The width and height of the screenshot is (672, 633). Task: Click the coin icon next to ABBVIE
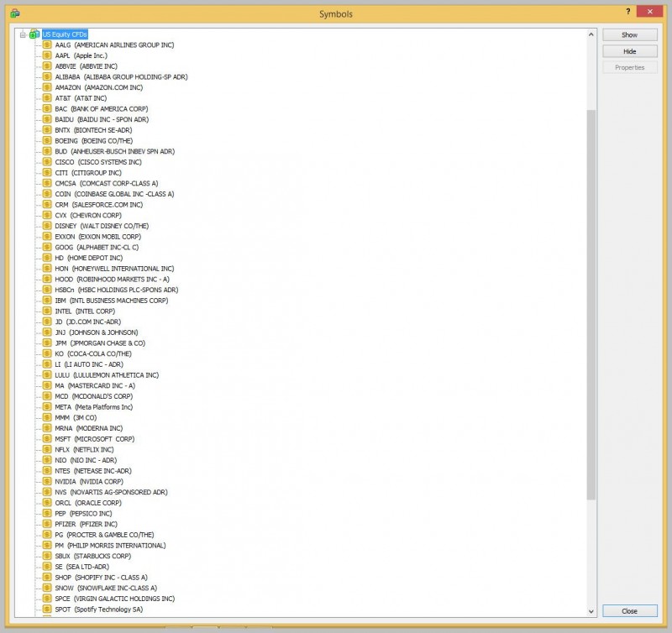(x=47, y=66)
